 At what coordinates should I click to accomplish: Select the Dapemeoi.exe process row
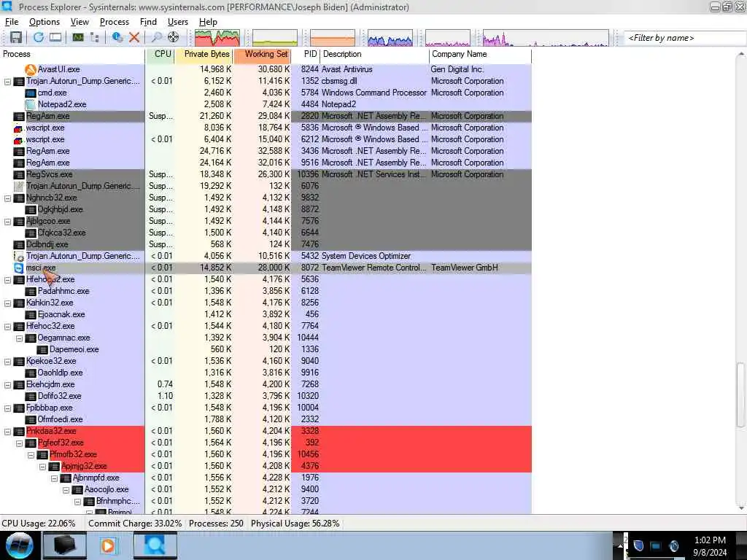click(266, 349)
